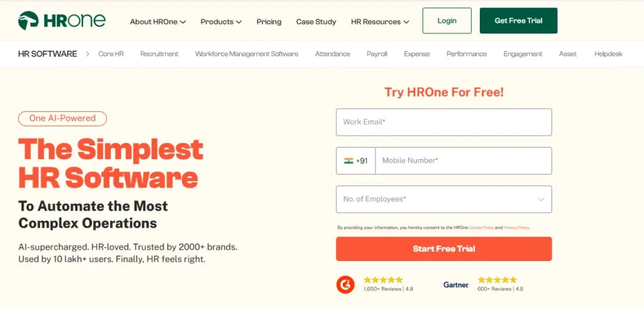Click the G2 review badge icon
644x310 pixels.
[x=345, y=284]
